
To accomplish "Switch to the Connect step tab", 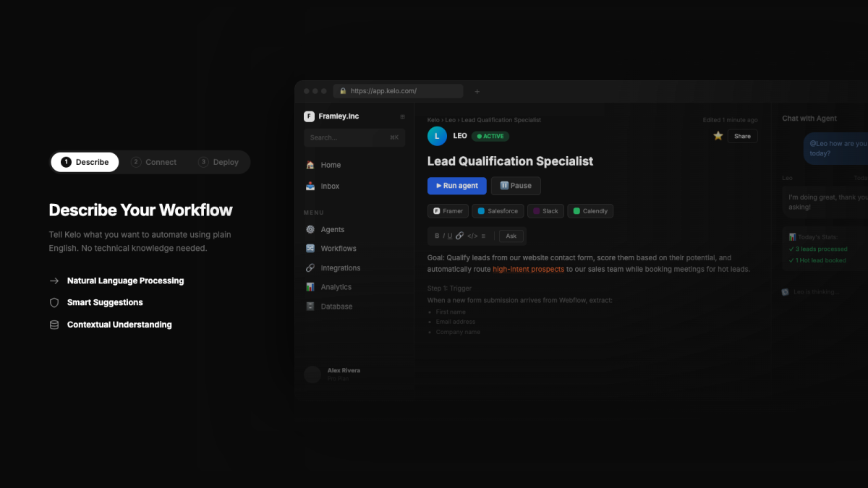I will pos(153,162).
